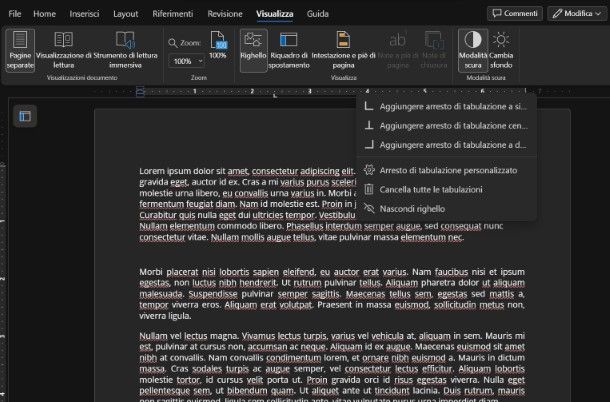Image resolution: width=610 pixels, height=402 pixels.
Task: Open the Guida tab
Action: click(x=317, y=14)
